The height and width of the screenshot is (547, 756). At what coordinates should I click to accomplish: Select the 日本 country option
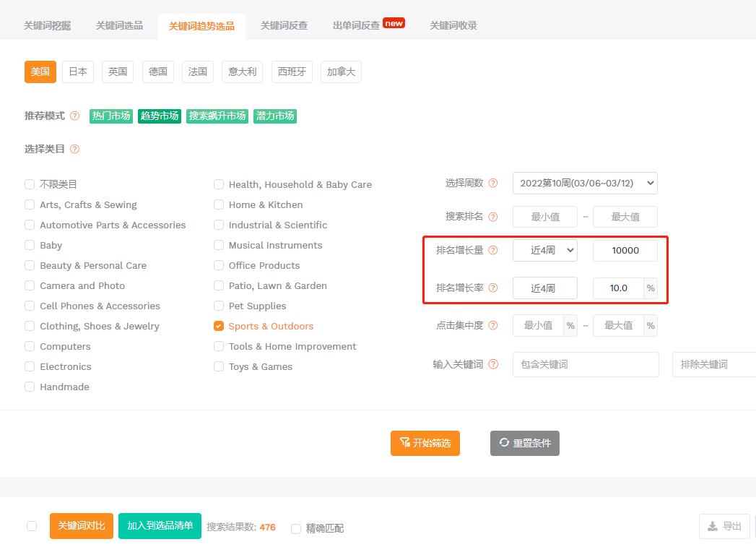click(77, 72)
